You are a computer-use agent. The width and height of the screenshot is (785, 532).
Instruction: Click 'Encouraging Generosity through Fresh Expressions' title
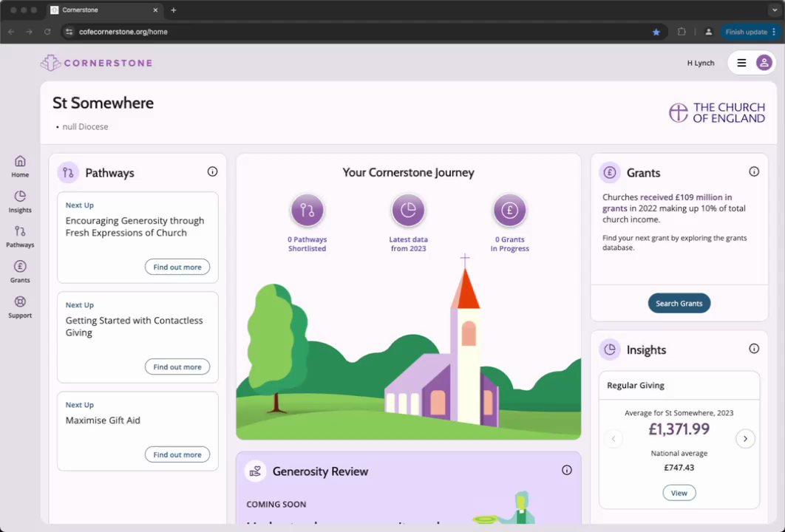[x=135, y=227]
